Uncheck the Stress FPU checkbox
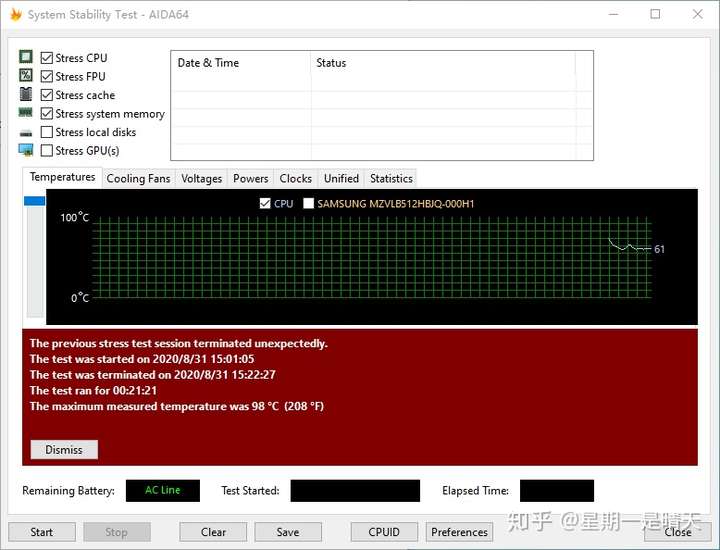Image resolution: width=720 pixels, height=550 pixels. click(47, 76)
